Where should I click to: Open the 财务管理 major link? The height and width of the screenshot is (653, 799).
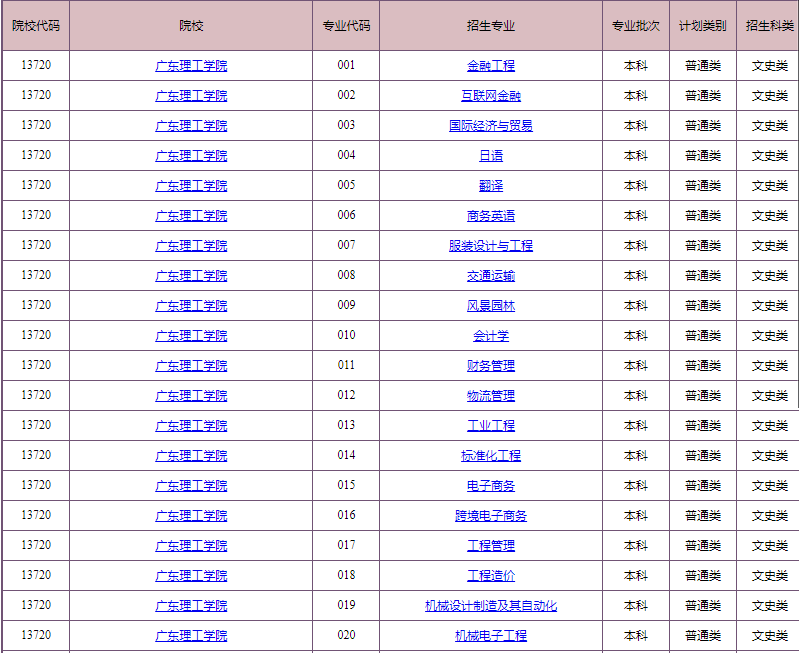[x=491, y=366]
